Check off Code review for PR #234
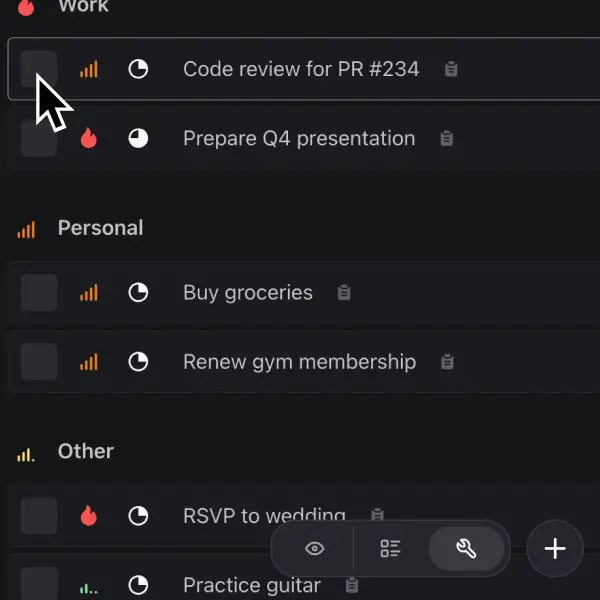Screen dimensions: 600x600 pos(39,70)
